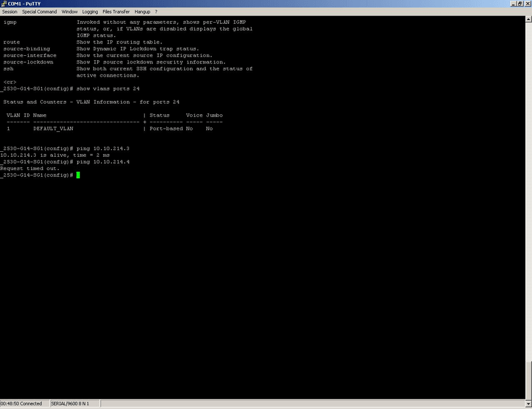
Task: Click the green terminal cursor at the prompt
Action: tap(78, 175)
